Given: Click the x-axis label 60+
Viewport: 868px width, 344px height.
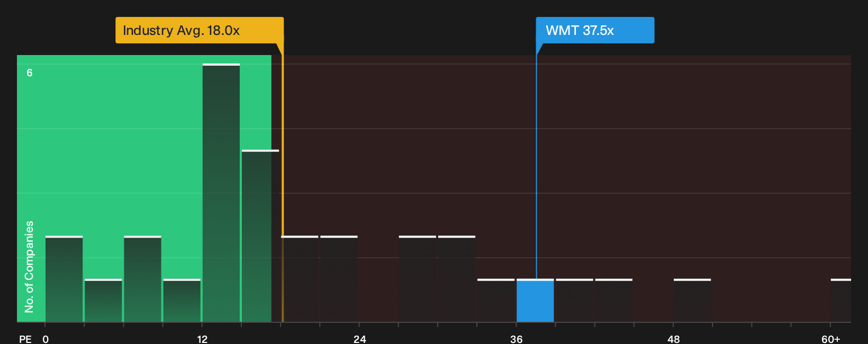Looking at the screenshot, I should click(x=831, y=339).
